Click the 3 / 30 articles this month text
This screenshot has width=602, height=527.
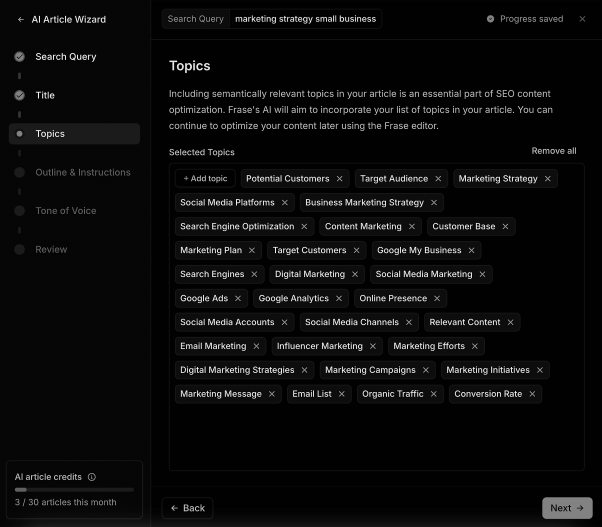pos(65,502)
